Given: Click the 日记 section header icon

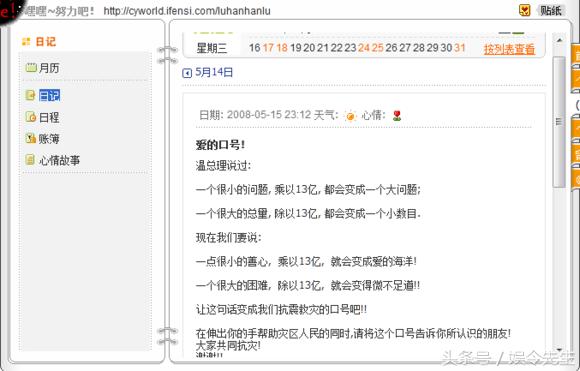Looking at the screenshot, I should pyautogui.click(x=26, y=41).
